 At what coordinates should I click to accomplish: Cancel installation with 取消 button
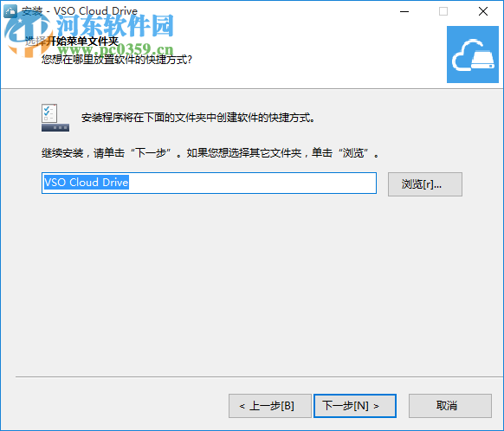(x=450, y=406)
